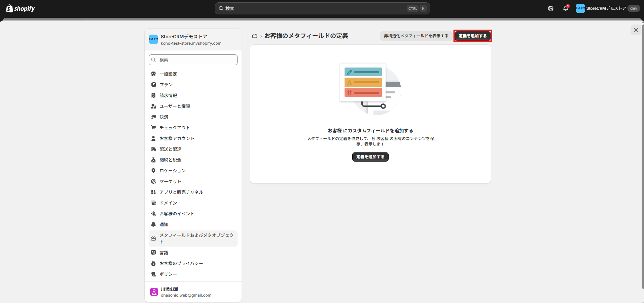This screenshot has width=644, height=303.
Task: Close the settings panel with X
Action: [x=636, y=30]
